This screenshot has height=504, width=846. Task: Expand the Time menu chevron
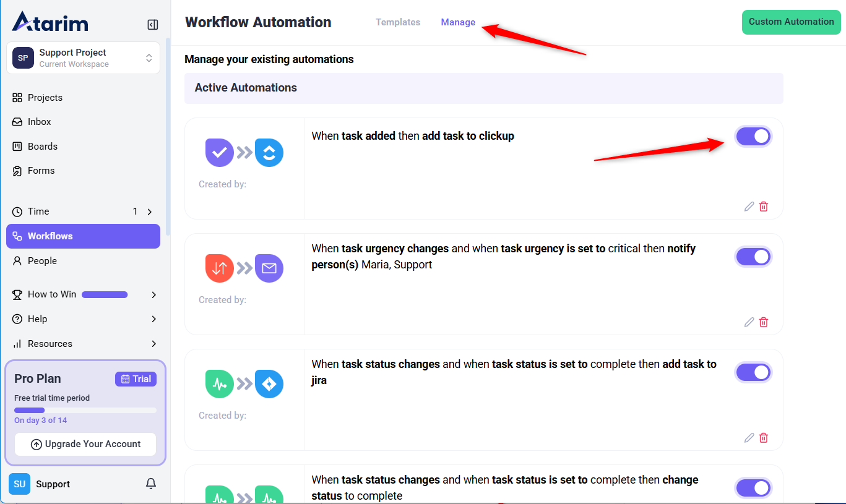coord(150,211)
